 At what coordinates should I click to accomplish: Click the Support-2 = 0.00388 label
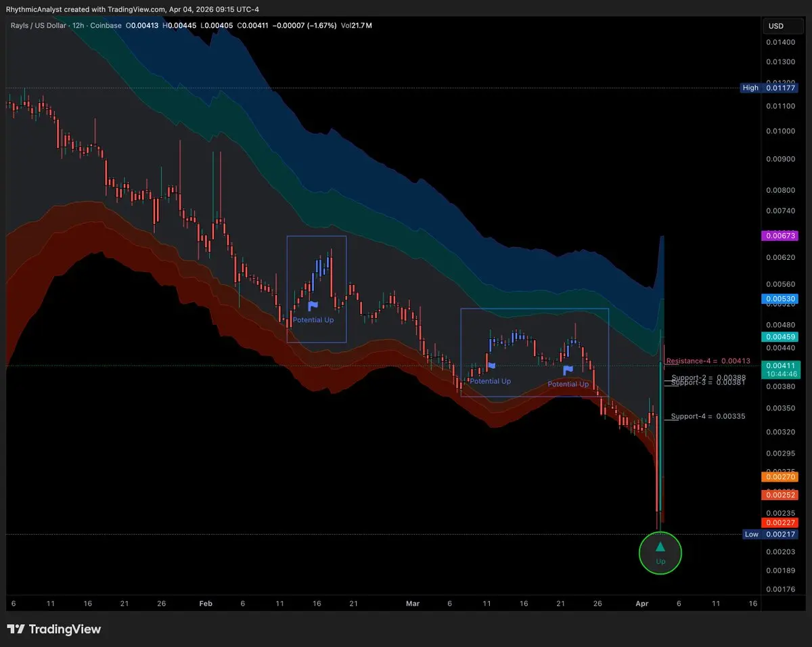click(x=708, y=378)
